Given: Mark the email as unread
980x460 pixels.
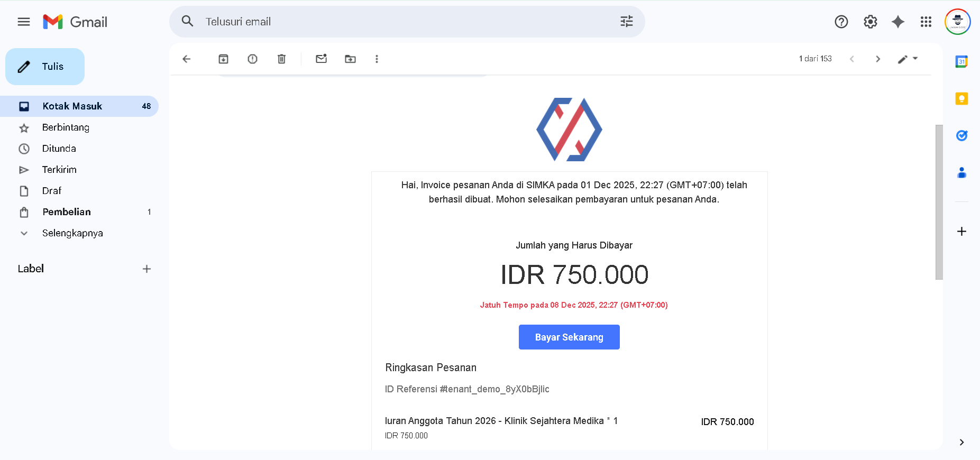Looking at the screenshot, I should [x=321, y=59].
